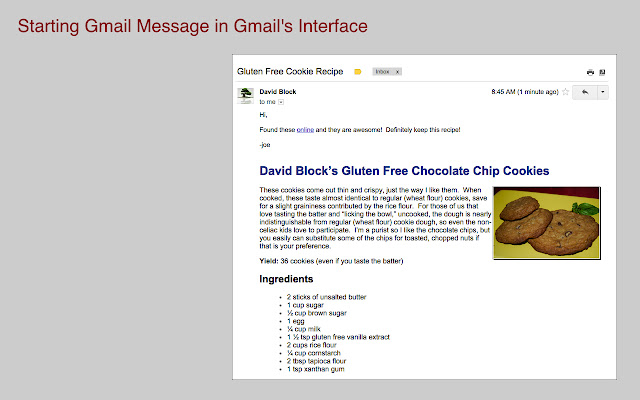This screenshot has height=400, width=640.
Task: Click heading 'David Block's Gluten Free Chocolate Chip Cookies'
Action: [404, 171]
